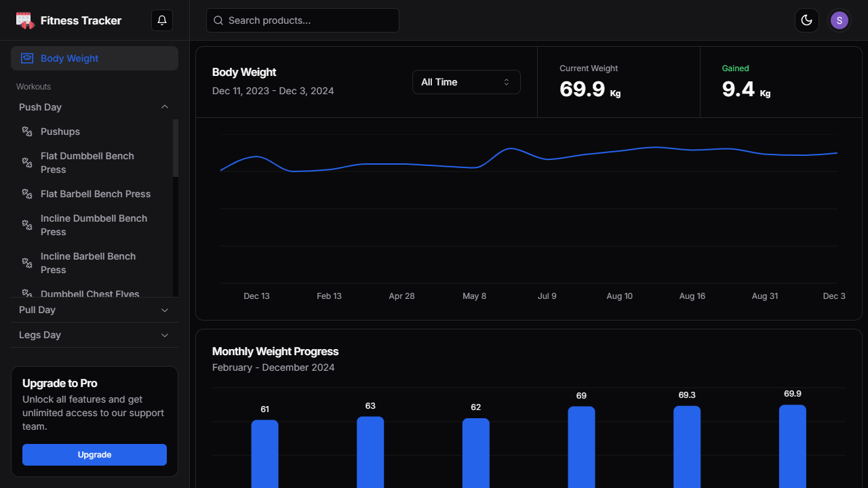Image resolution: width=868 pixels, height=488 pixels.
Task: Toggle dark mode moon button
Action: 807,20
